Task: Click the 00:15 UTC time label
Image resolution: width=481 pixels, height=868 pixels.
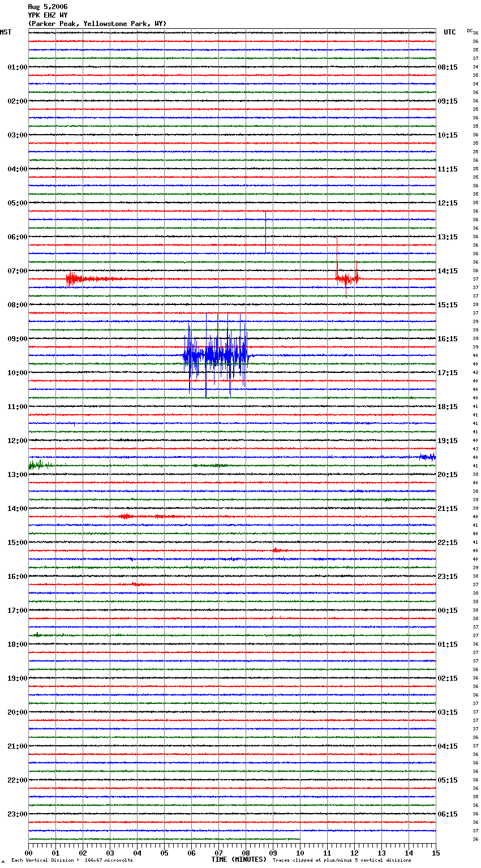Action: (x=448, y=611)
